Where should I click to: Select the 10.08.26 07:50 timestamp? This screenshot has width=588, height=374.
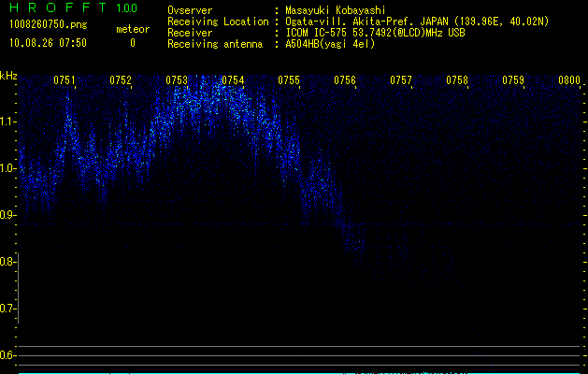click(48, 43)
